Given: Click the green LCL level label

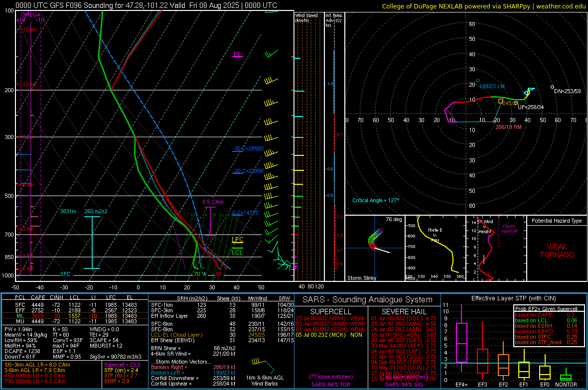Looking at the screenshot, I should pos(237,253).
